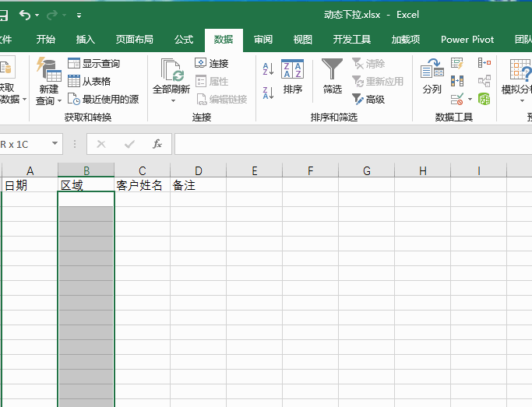This screenshot has height=407, width=532.
Task: Select the 数据 ribbon tab
Action: (224, 40)
